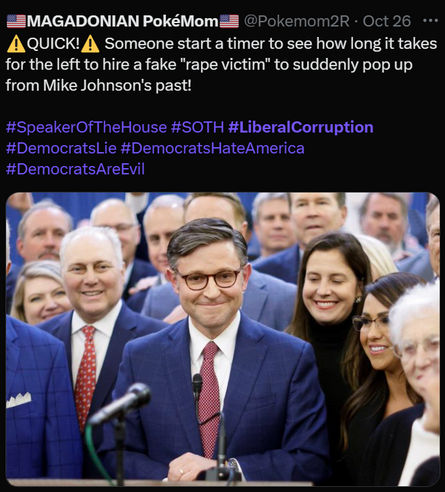Open the #DemocratsAreEvil hashtag
This screenshot has height=492, width=445.
pos(75,169)
